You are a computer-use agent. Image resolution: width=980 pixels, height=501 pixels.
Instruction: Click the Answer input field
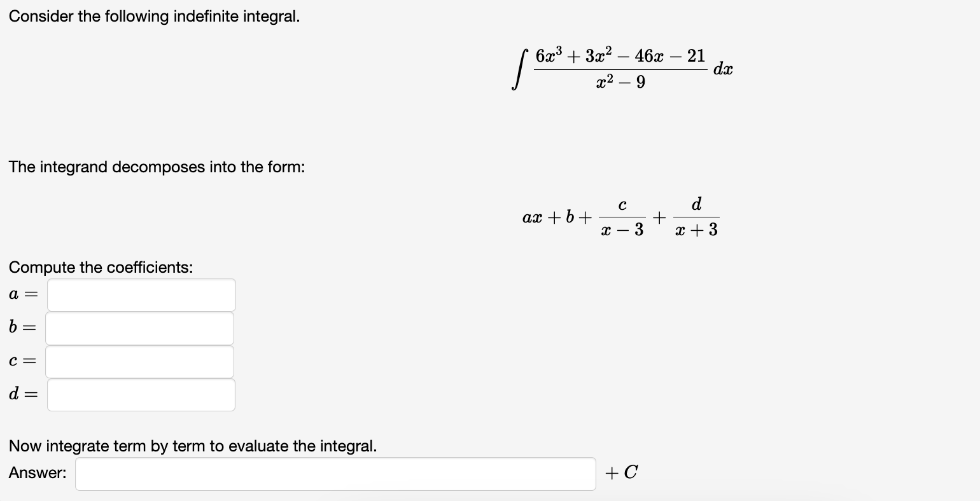click(x=334, y=472)
